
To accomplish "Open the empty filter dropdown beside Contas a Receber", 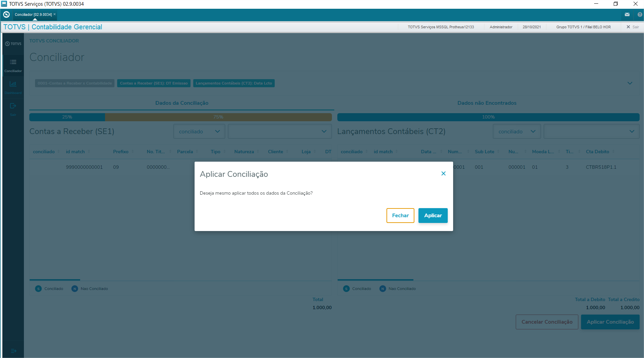I will 280,131.
